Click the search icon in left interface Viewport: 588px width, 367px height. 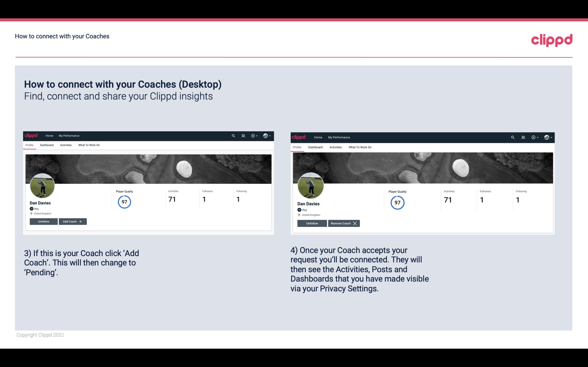click(x=234, y=135)
